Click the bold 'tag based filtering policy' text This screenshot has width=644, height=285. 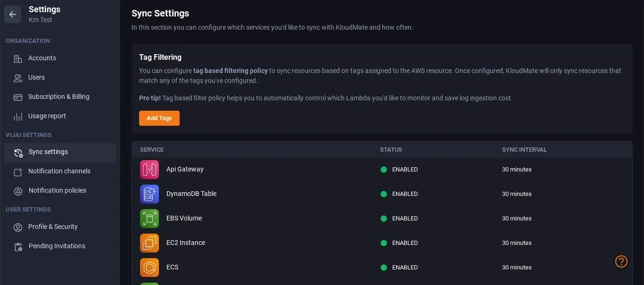coord(231,71)
